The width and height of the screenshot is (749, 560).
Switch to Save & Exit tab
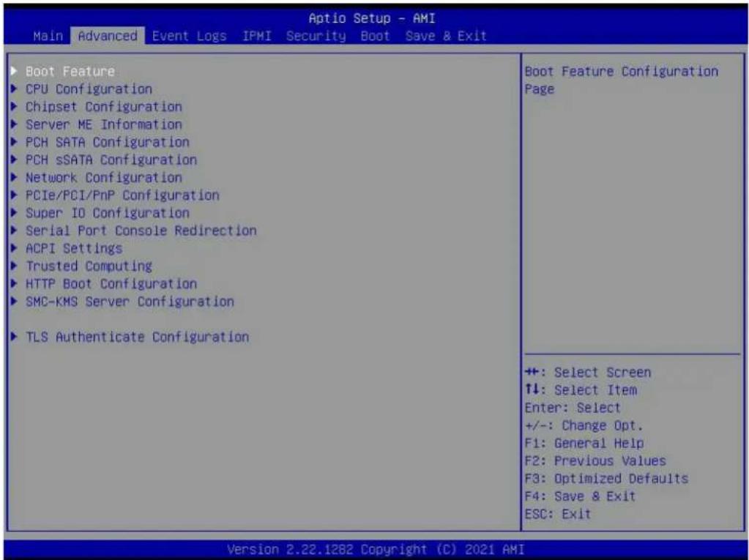coord(446,37)
